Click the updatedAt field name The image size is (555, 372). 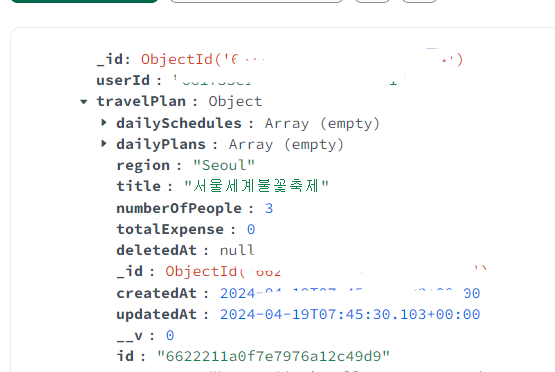pyautogui.click(x=157, y=314)
